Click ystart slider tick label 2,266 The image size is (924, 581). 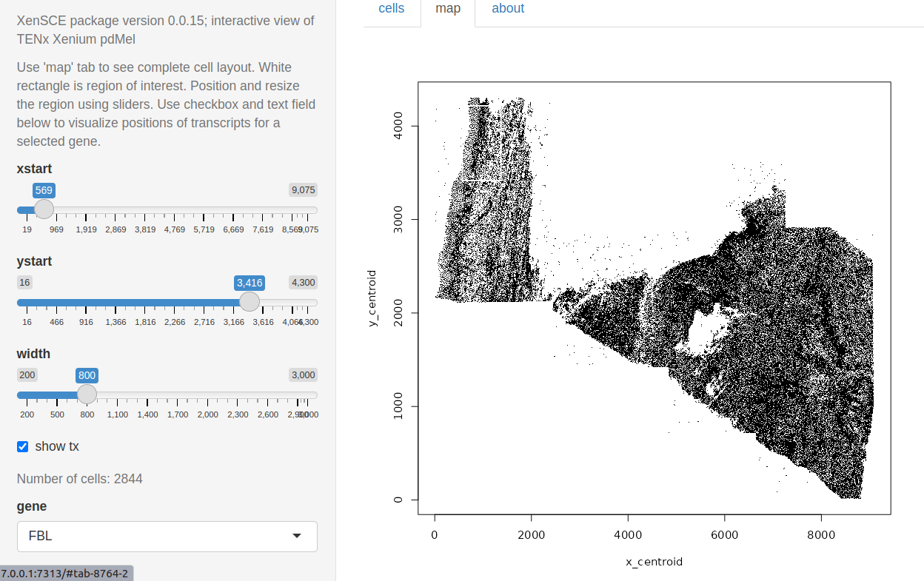(x=175, y=322)
